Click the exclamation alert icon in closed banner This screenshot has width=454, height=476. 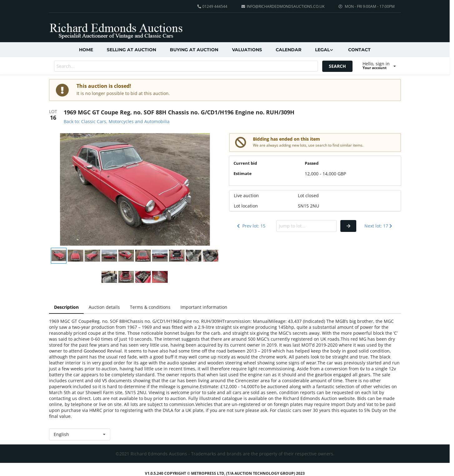62,90
